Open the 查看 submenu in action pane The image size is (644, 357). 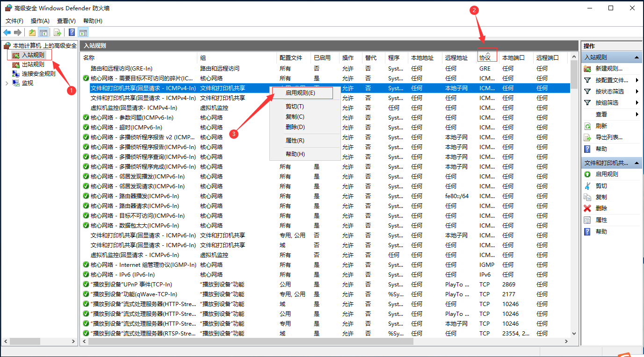click(612, 114)
